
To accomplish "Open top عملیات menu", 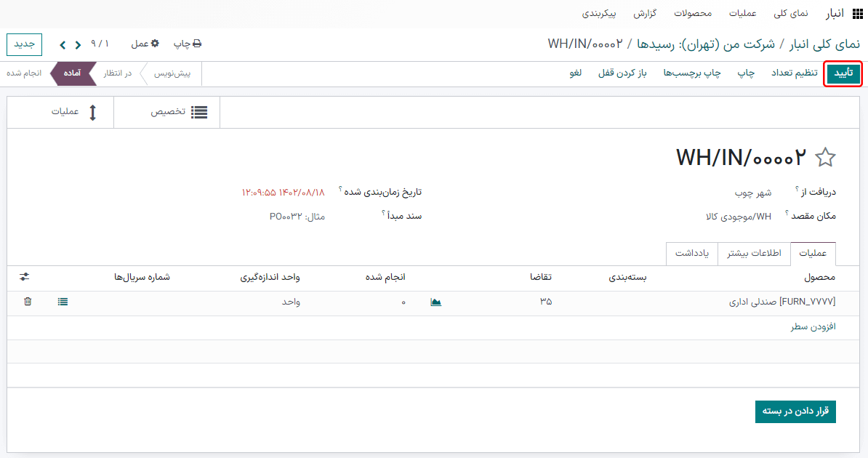I will [x=742, y=13].
